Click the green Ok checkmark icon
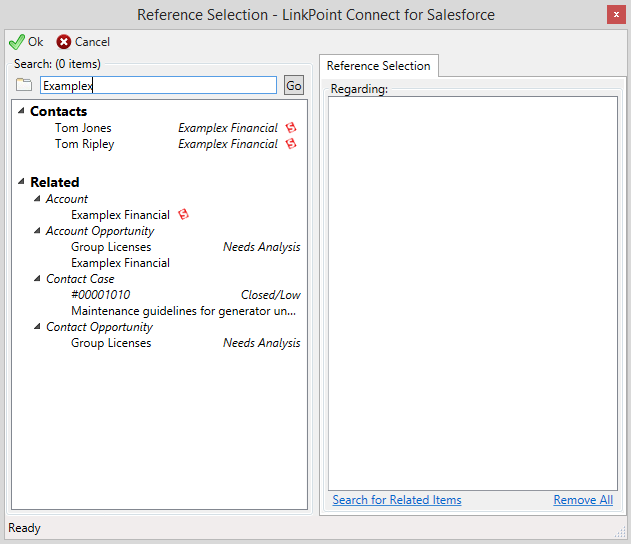The height and width of the screenshot is (544, 631). tap(16, 42)
